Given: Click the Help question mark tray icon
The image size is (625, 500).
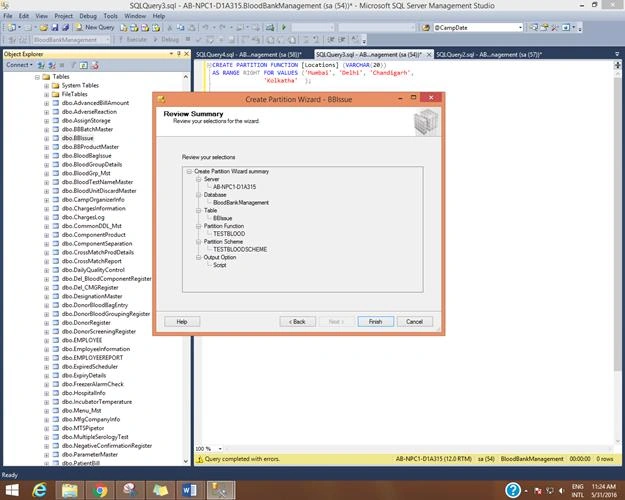Looking at the screenshot, I should click(x=513, y=490).
